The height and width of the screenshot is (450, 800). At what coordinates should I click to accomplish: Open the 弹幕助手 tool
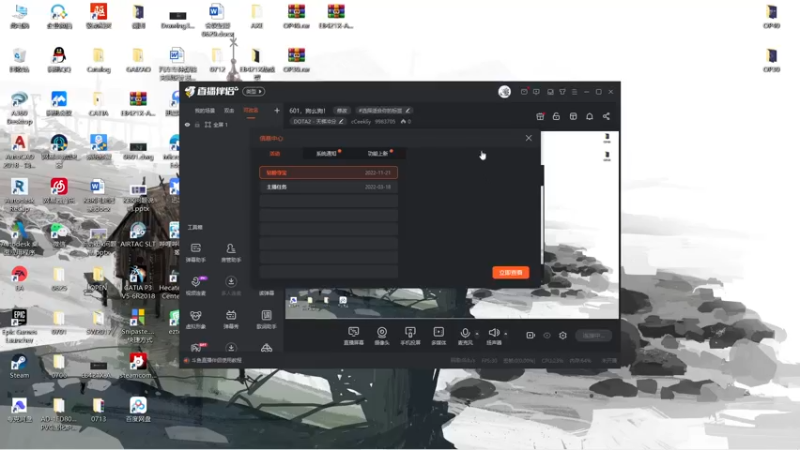point(195,253)
